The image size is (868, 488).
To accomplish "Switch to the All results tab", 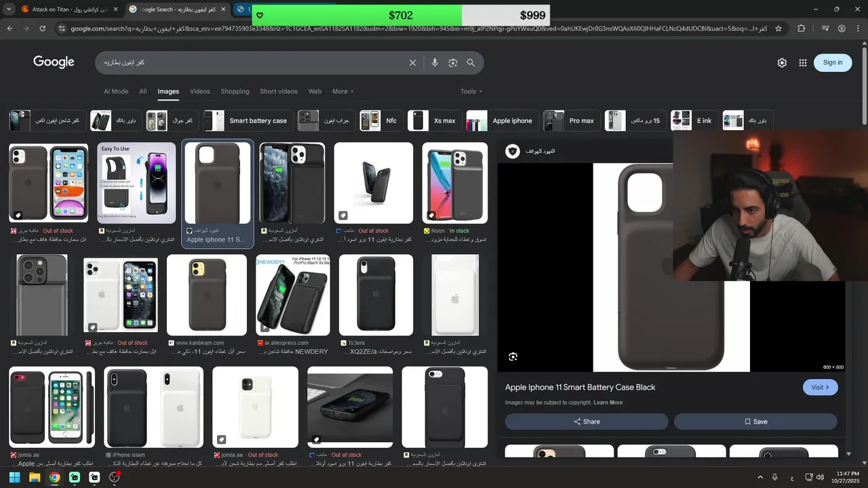I will pyautogui.click(x=143, y=91).
